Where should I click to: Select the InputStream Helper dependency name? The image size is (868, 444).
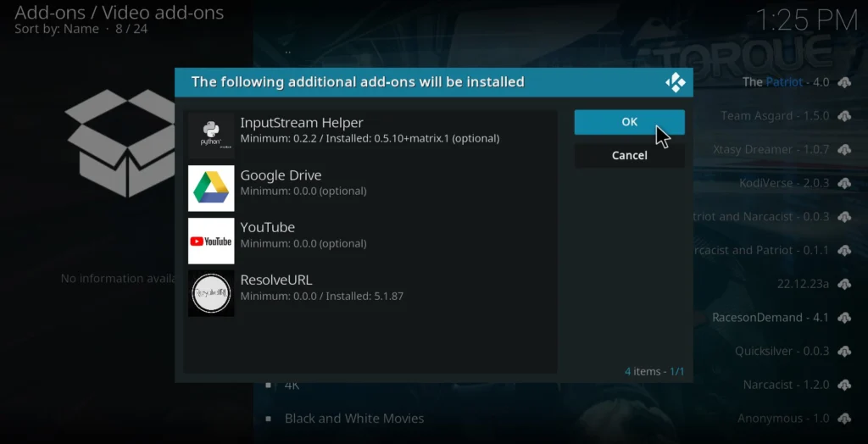(302, 123)
